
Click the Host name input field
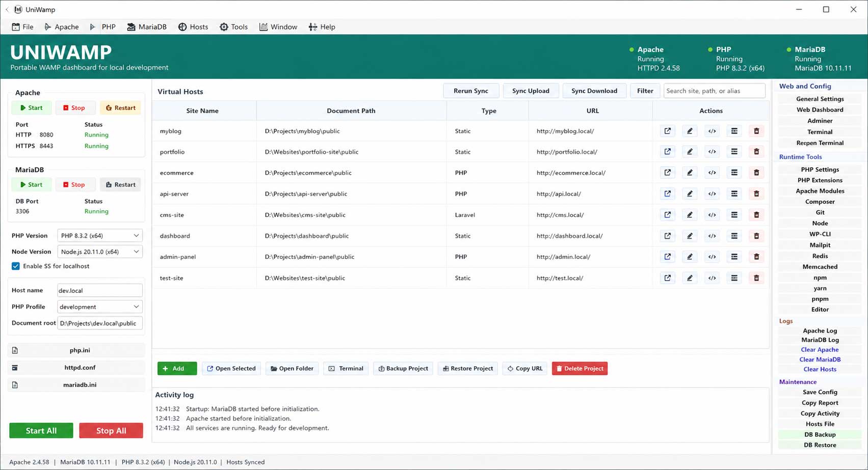(99, 290)
